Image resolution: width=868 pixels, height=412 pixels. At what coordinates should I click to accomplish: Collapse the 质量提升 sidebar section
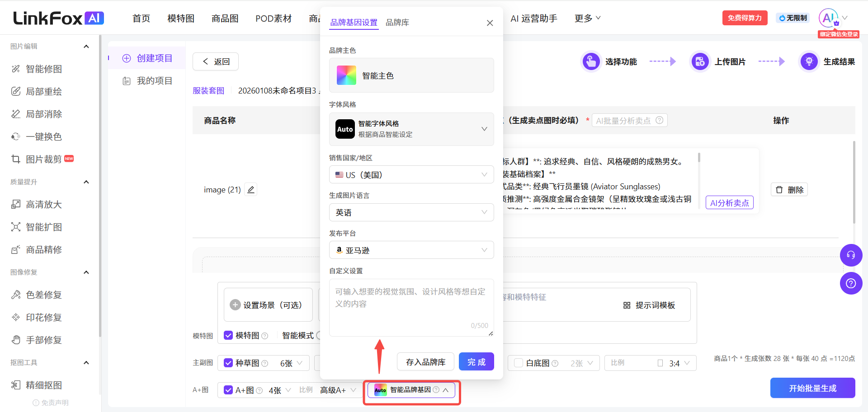click(x=86, y=182)
